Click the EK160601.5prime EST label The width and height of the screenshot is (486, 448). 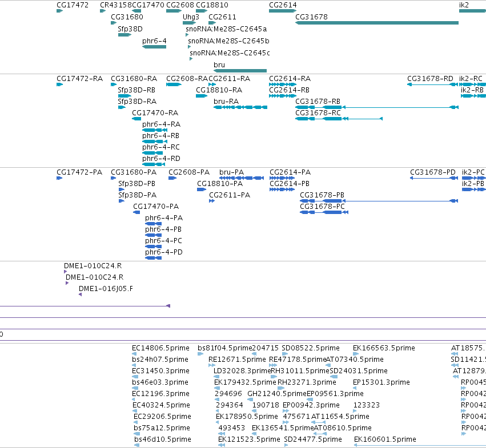[x=385, y=439]
